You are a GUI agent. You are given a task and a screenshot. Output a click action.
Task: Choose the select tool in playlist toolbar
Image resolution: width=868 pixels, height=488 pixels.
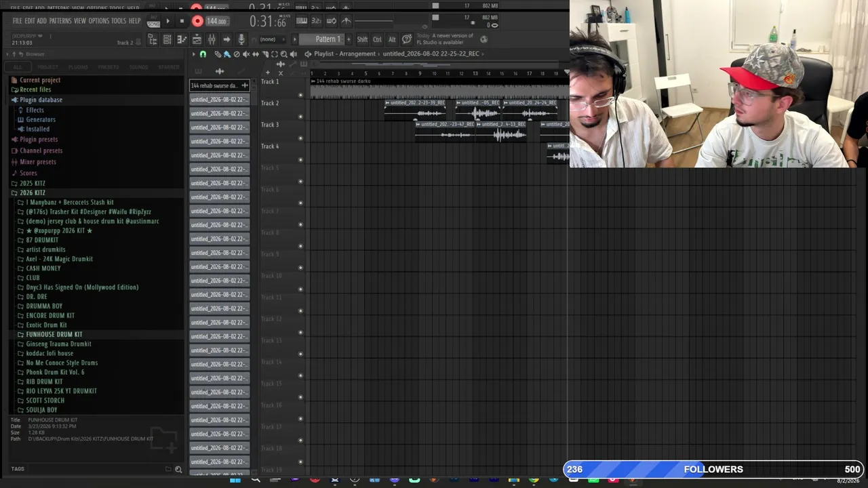pos(275,54)
